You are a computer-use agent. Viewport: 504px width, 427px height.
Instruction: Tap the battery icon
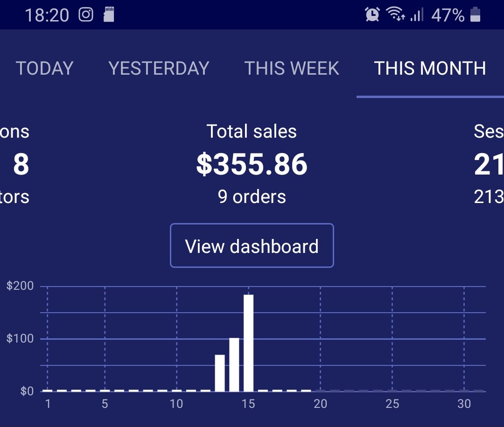pyautogui.click(x=475, y=14)
